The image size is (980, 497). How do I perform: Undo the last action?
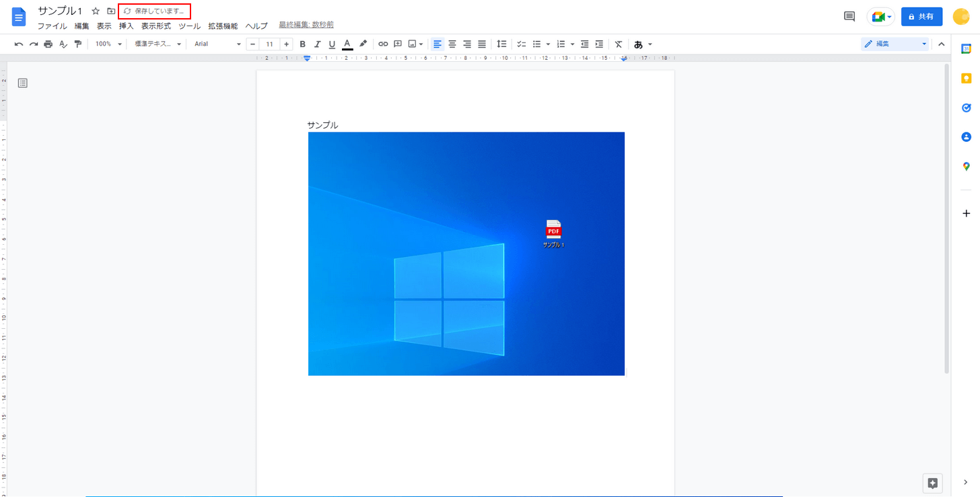coord(19,44)
